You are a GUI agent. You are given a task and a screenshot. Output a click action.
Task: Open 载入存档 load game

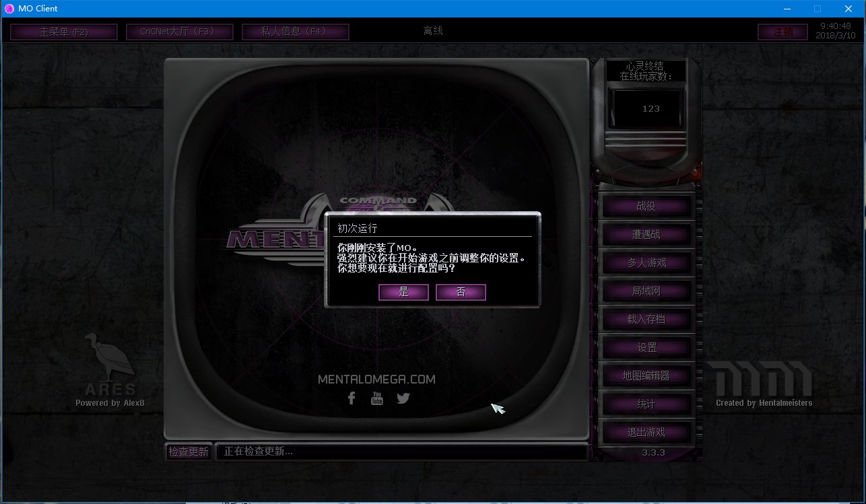(646, 319)
